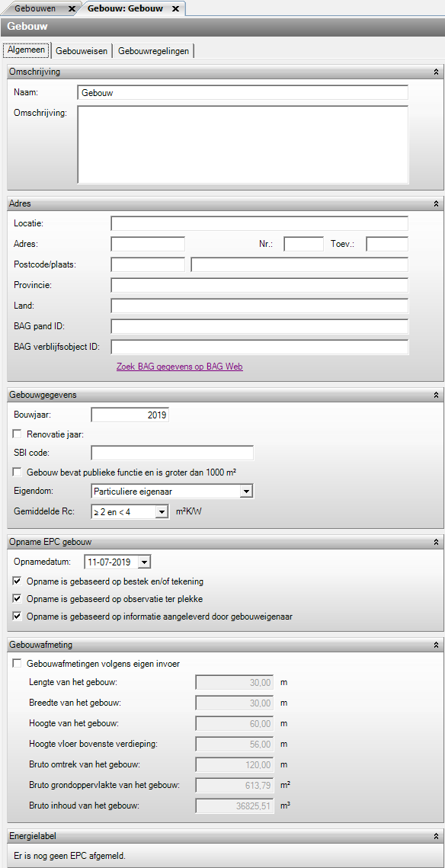Close the Gebouw: Gebouw tab
Viewport: 445px width, 868px height.
click(175, 9)
